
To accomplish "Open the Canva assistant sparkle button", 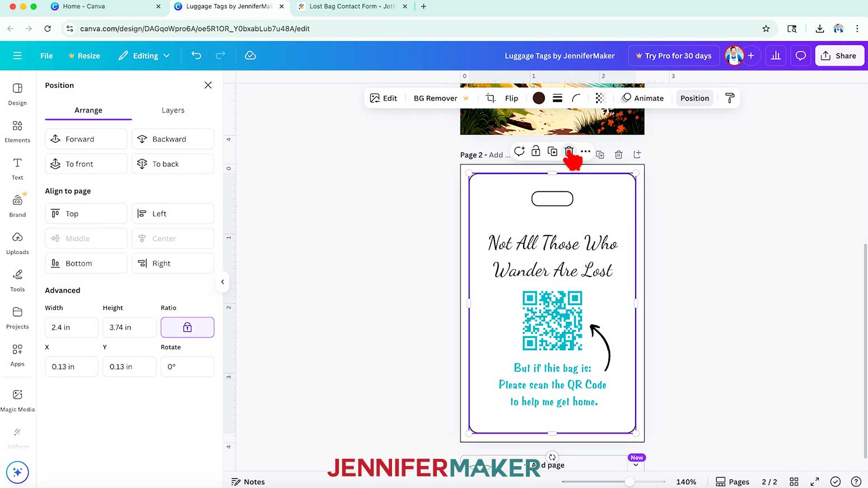I will pos(17,472).
